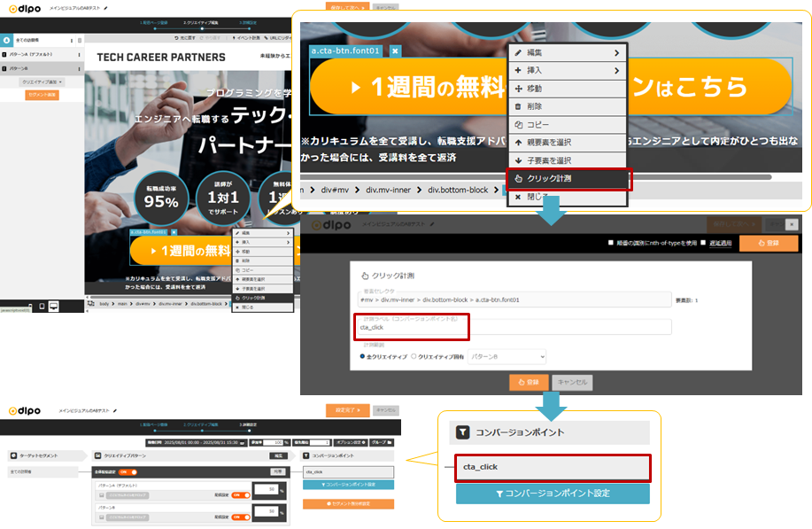Toggle 全体配信設定 ON switch
Screen dimensions: 812x529
pyautogui.click(x=128, y=472)
